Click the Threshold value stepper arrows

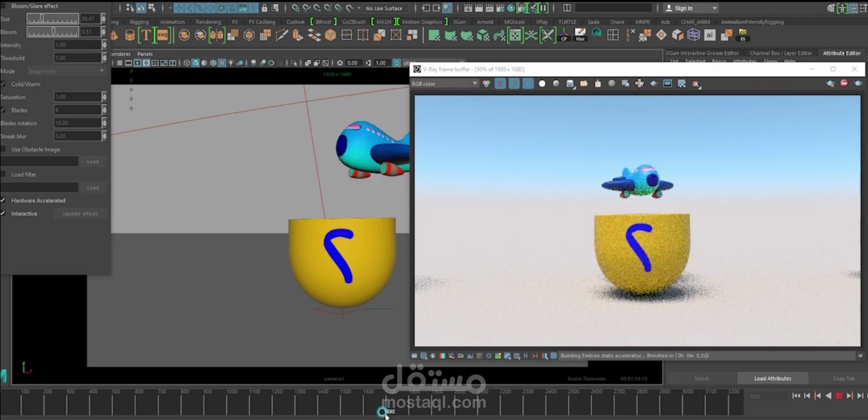tap(104, 57)
